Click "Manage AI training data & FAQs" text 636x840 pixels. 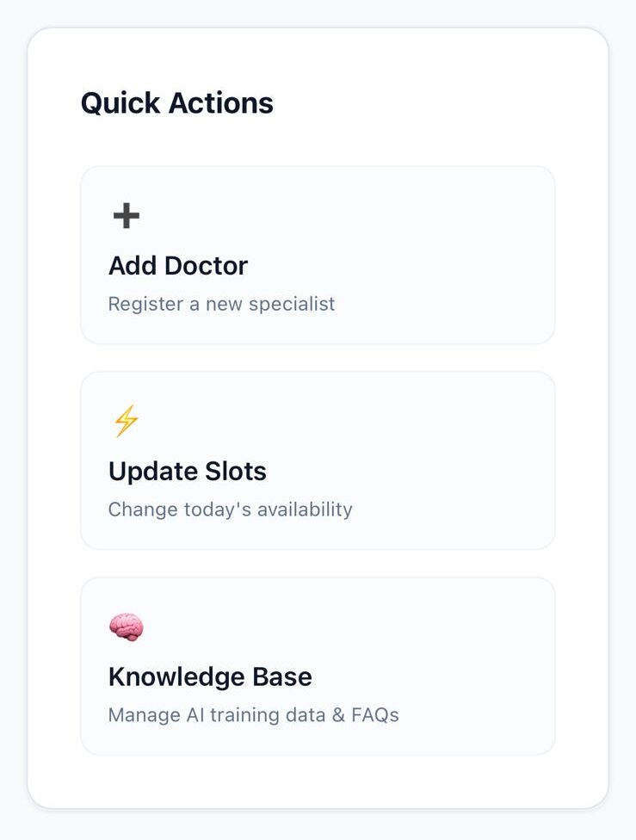pyautogui.click(x=253, y=715)
